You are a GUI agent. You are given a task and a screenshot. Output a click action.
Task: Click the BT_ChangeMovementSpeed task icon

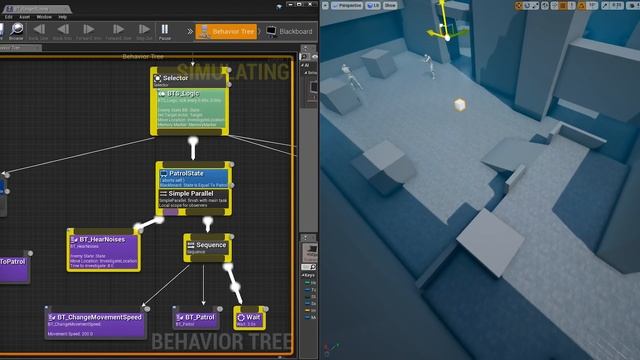tap(52, 317)
